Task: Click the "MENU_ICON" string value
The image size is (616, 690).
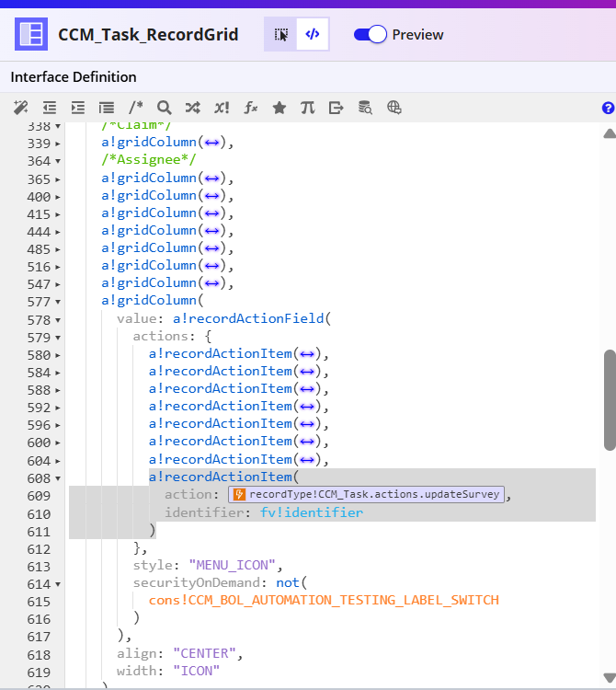Action: [232, 565]
